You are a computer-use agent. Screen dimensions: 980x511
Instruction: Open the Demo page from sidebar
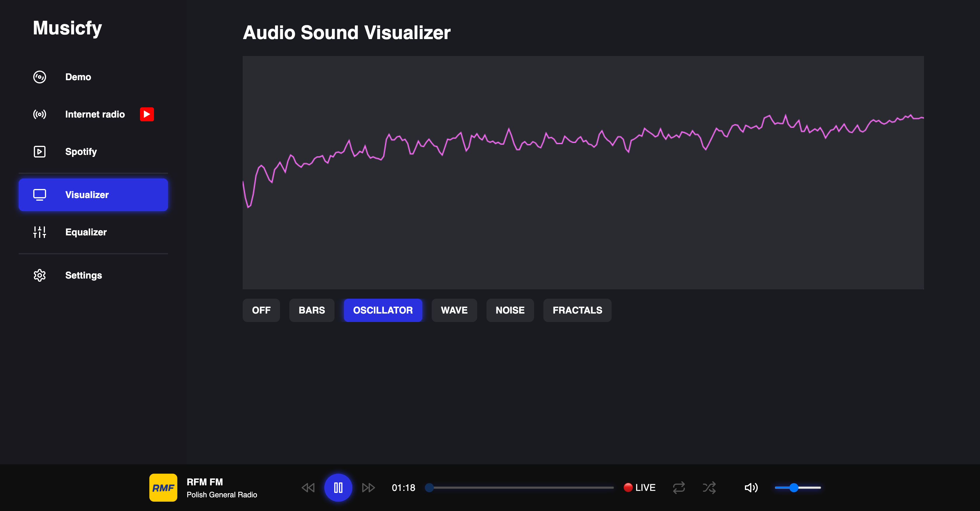[x=78, y=77]
